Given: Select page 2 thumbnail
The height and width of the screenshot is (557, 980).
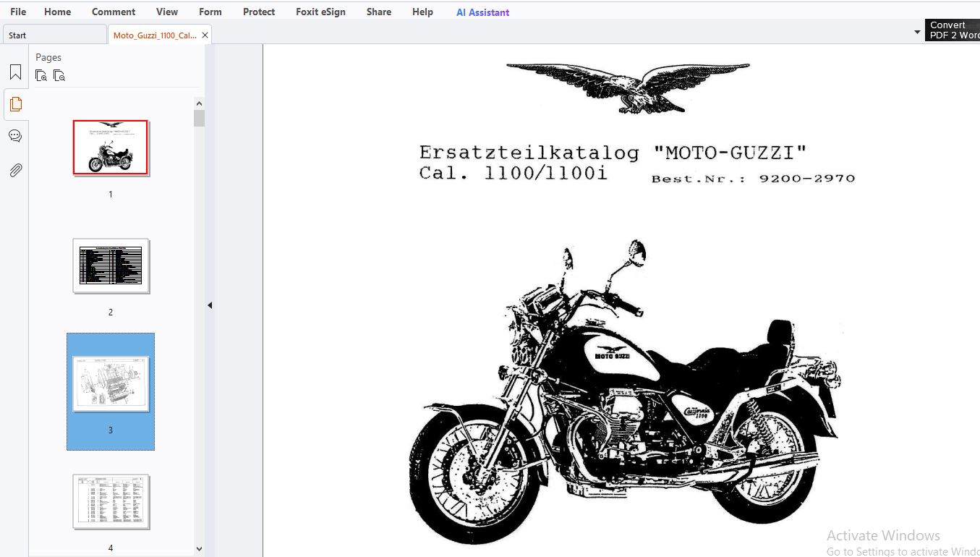Looking at the screenshot, I should [x=111, y=265].
